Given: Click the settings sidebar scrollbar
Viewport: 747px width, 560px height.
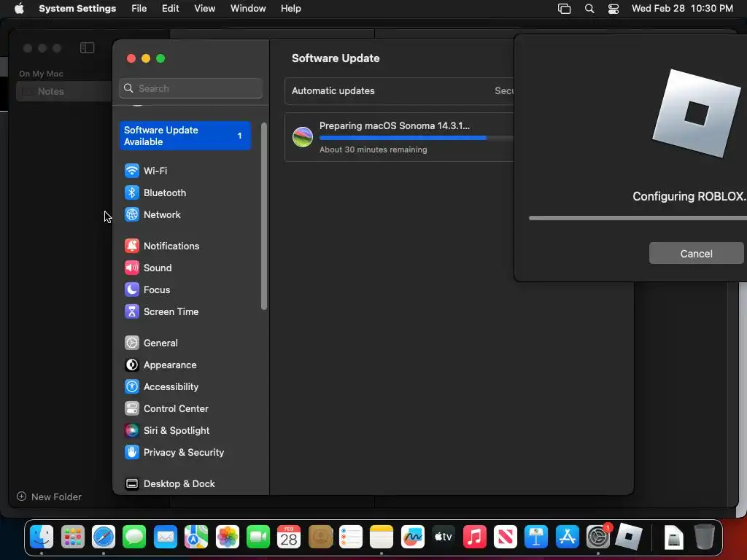Looking at the screenshot, I should point(264,216).
